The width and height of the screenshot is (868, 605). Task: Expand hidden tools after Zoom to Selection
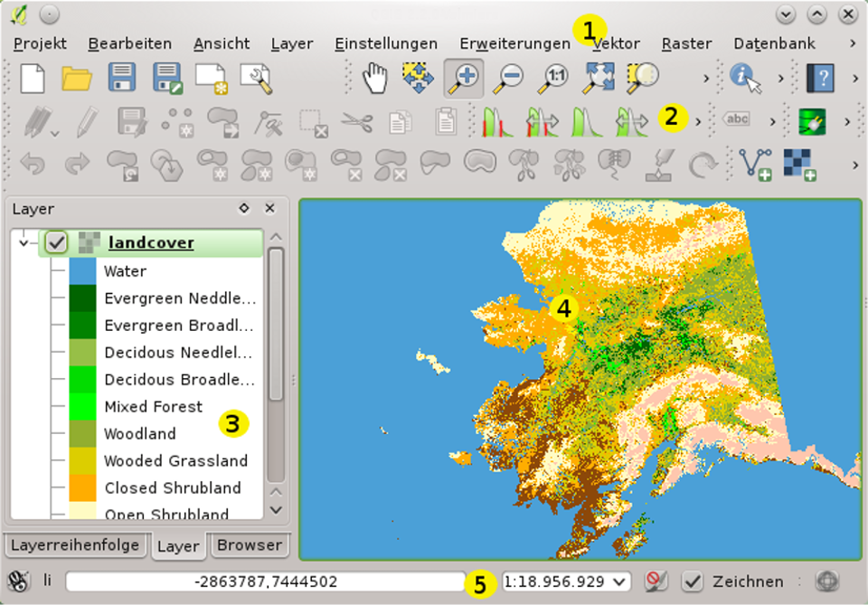[706, 79]
